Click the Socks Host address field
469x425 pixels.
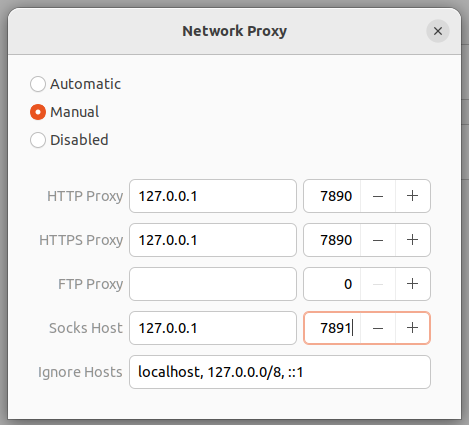(x=213, y=328)
